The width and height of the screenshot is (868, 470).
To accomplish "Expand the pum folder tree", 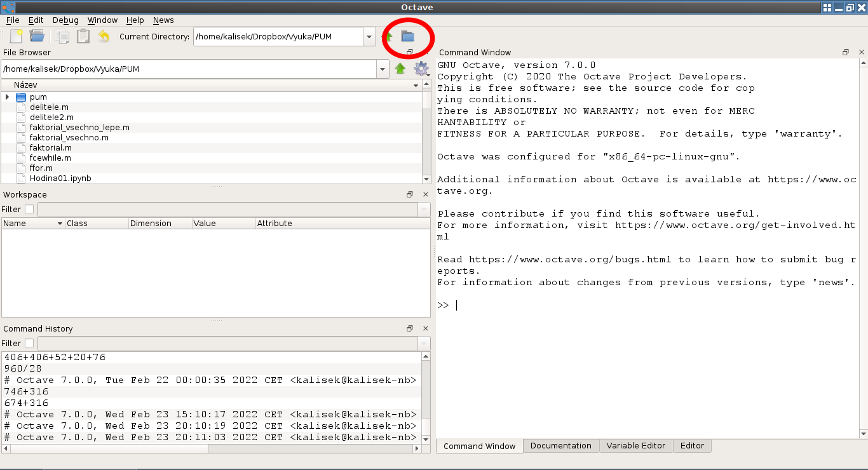I will pyautogui.click(x=7, y=97).
